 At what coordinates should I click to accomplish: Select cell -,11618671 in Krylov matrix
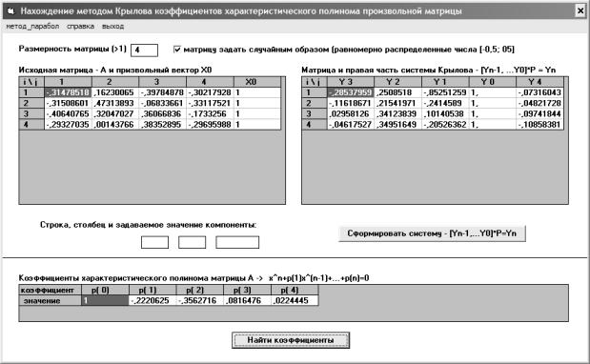pos(351,103)
